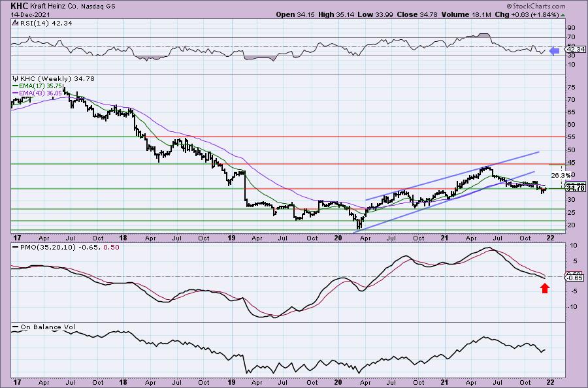588x388 pixels.
Task: Click the 25 price axis label
Action: coord(572,212)
